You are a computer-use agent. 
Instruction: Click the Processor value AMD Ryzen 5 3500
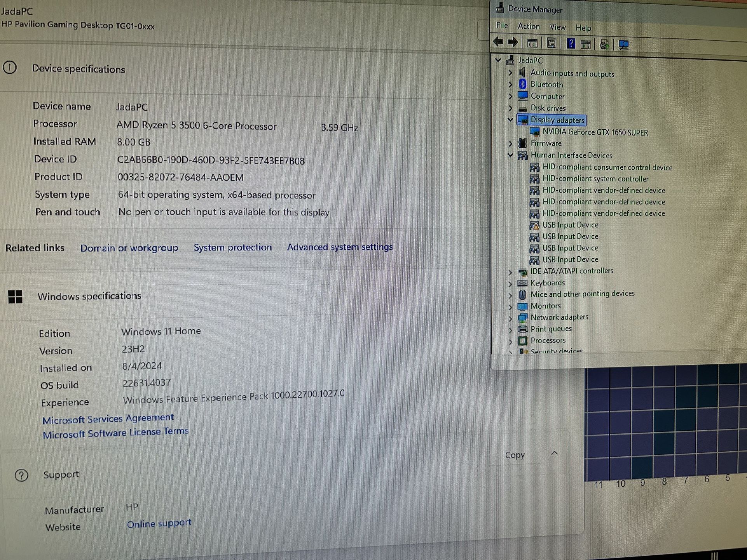pos(196,126)
